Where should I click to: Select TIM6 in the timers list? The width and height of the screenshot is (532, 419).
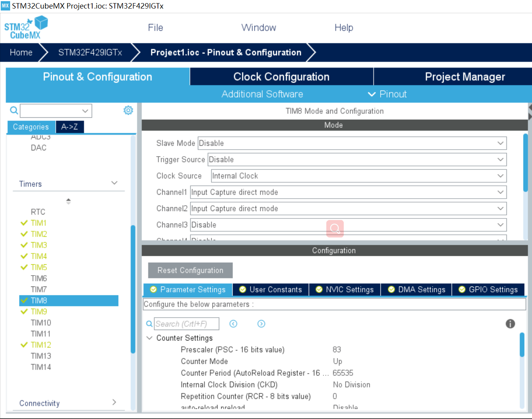pyautogui.click(x=39, y=278)
